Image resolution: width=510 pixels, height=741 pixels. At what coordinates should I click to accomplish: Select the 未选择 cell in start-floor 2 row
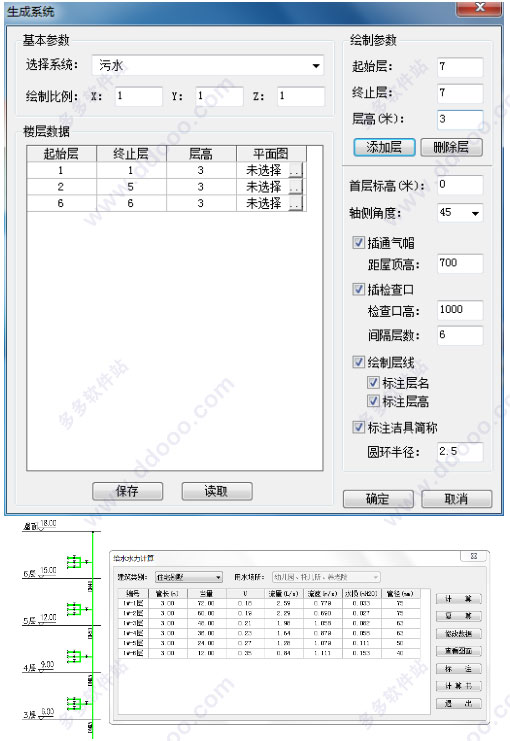[x=263, y=187]
